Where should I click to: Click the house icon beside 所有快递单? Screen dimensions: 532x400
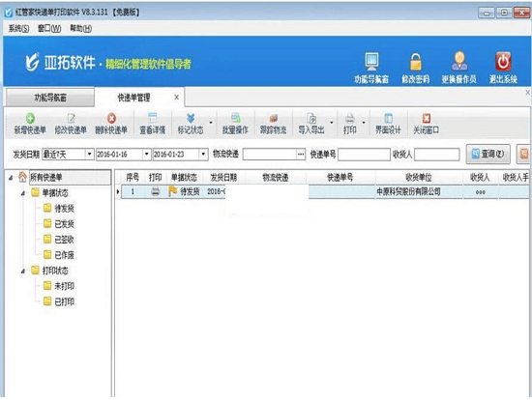pyautogui.click(x=22, y=177)
